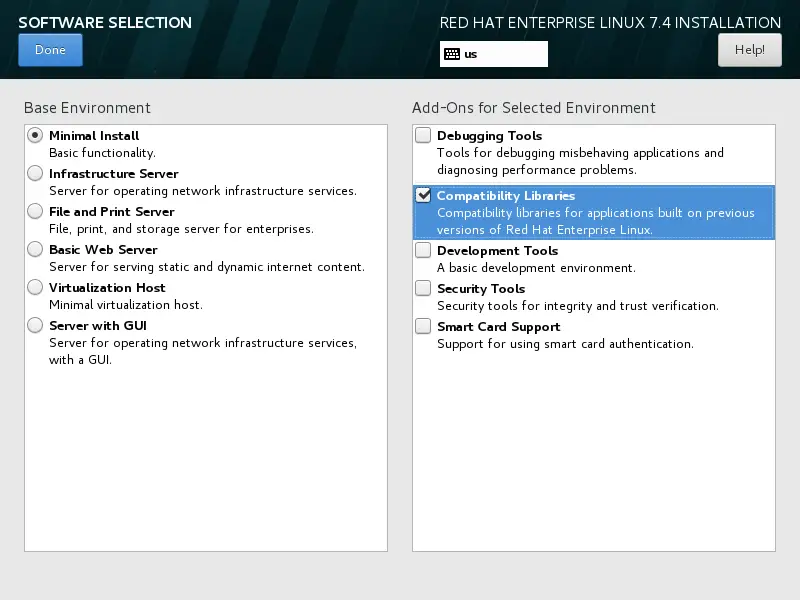800x600 pixels.
Task: Click the Server with GUI description
Action: 203,351
